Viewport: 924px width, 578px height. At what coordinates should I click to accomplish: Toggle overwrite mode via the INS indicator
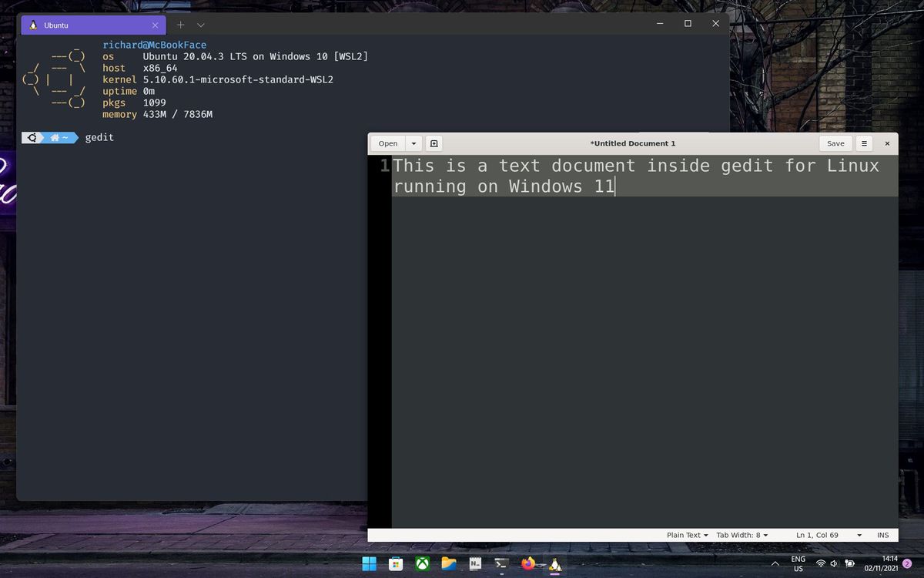882,534
